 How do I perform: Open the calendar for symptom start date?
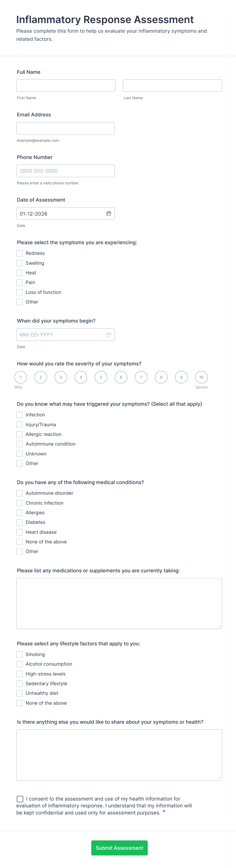tap(109, 335)
